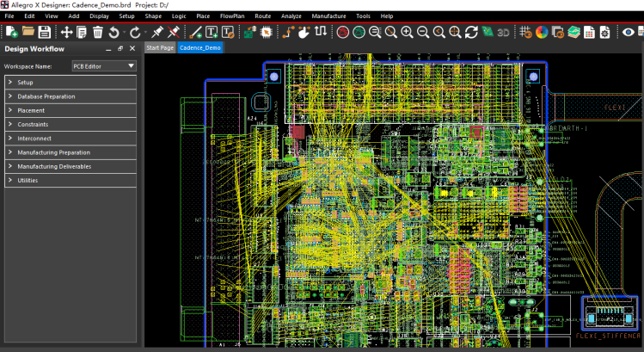Click the Fix pin icon

click(157, 32)
